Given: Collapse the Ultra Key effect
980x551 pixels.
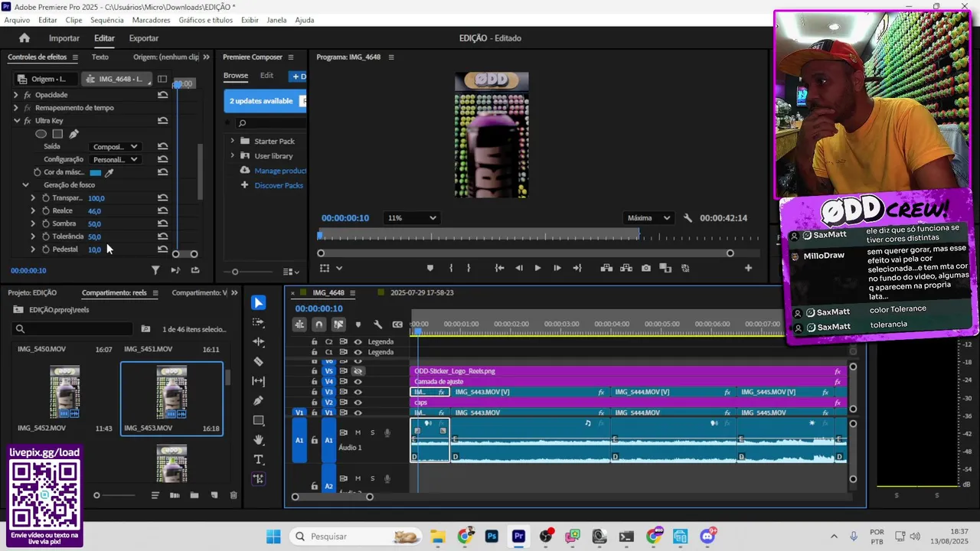Looking at the screenshot, I should [16, 121].
